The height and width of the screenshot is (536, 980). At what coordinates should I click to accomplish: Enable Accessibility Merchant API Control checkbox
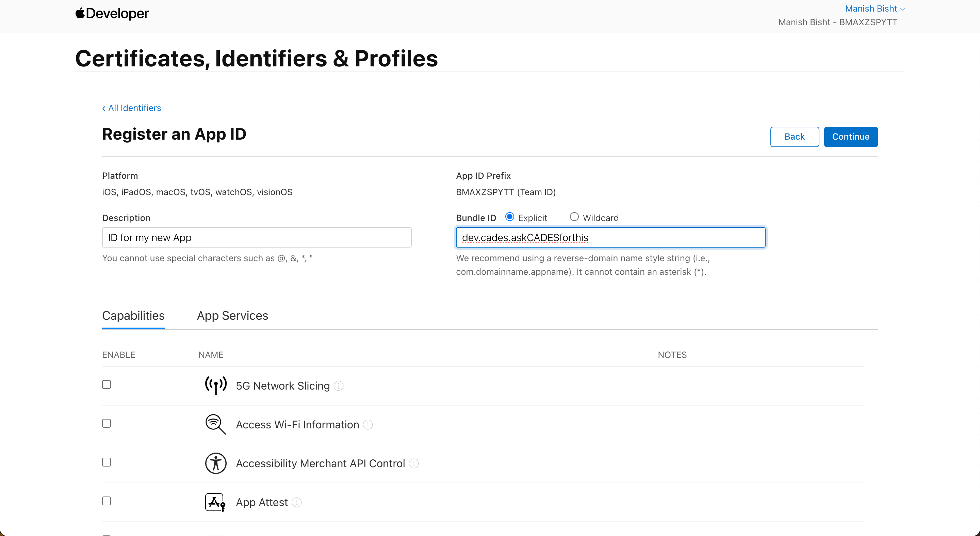(107, 462)
